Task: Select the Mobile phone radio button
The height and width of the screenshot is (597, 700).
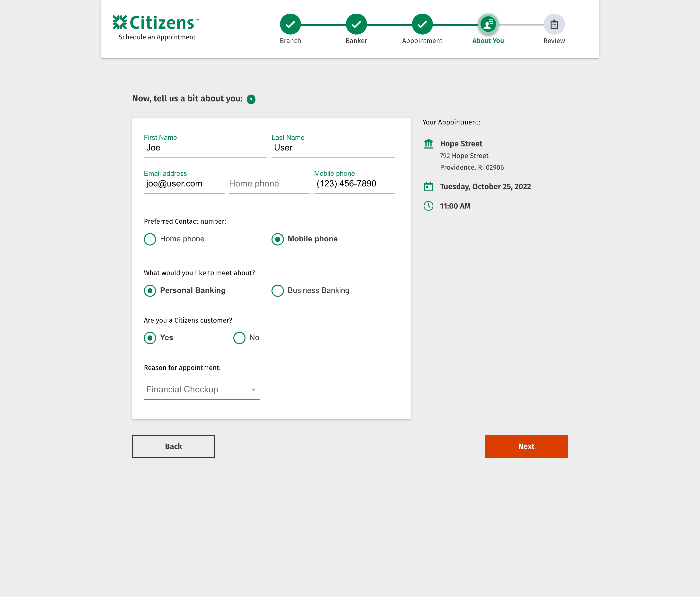Action: pos(277,239)
